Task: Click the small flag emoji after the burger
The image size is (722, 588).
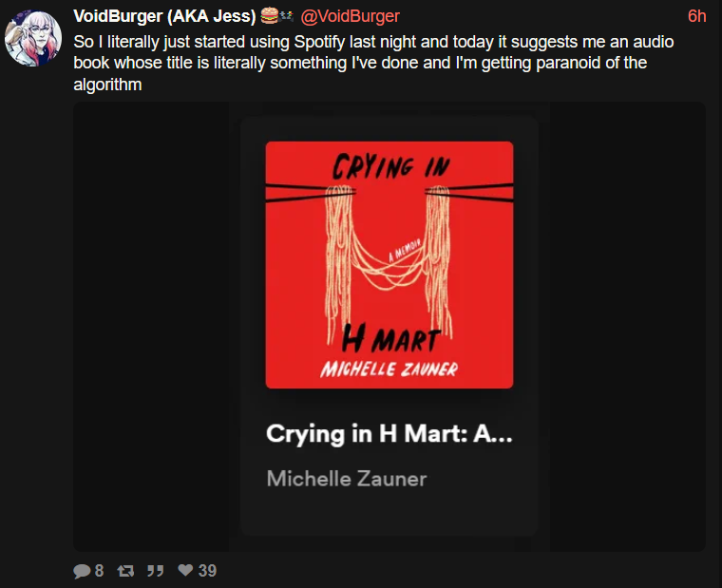Action: pyautogui.click(x=287, y=16)
